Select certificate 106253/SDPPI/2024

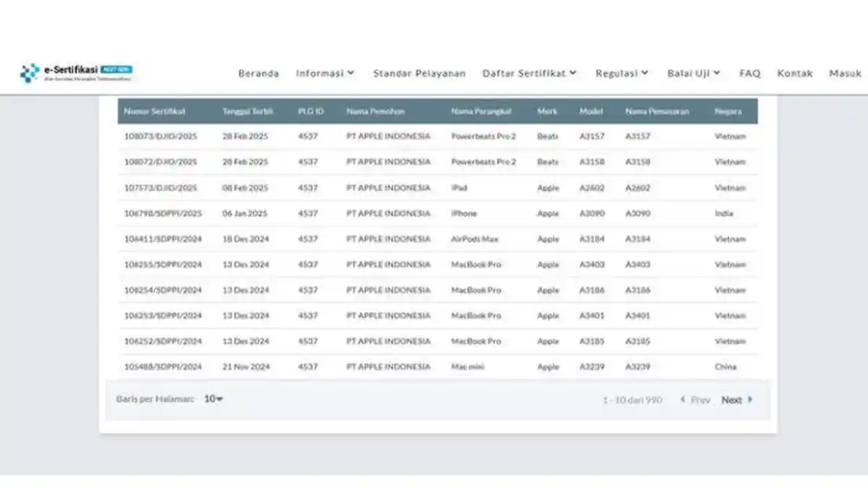pos(163,315)
